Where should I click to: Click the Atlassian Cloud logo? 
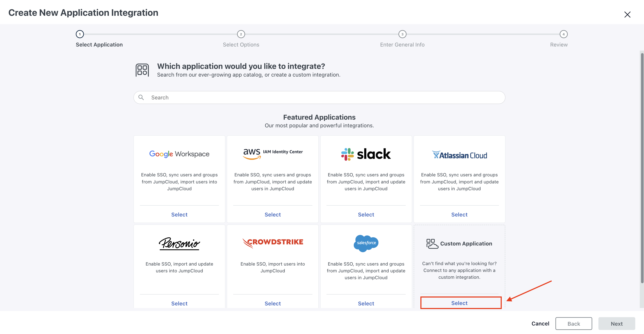[459, 155]
